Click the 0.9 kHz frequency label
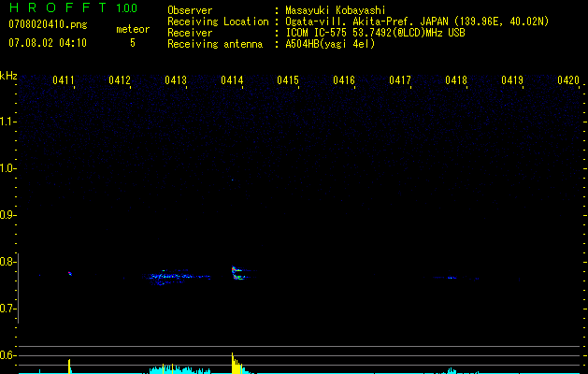 pos(7,215)
